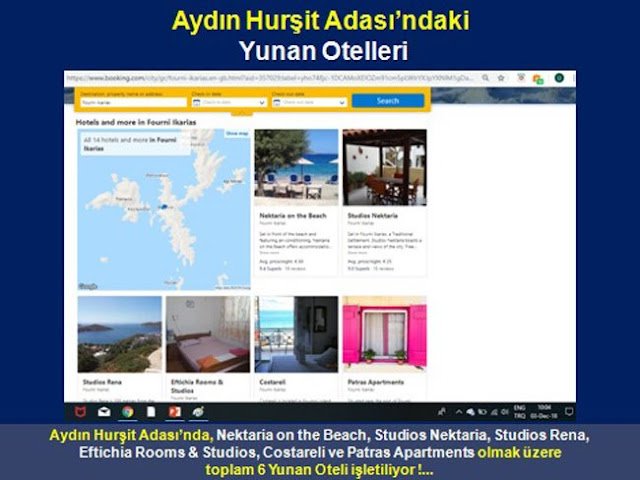The width and height of the screenshot is (640, 480).
Task: Open the Chrome profile avatar icon
Action: coord(559,78)
